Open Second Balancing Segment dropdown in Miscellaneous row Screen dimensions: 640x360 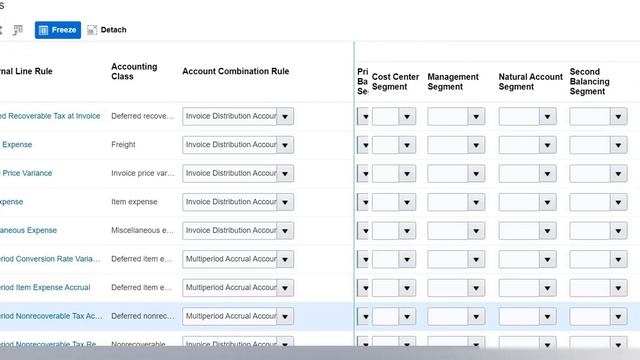tap(618, 231)
